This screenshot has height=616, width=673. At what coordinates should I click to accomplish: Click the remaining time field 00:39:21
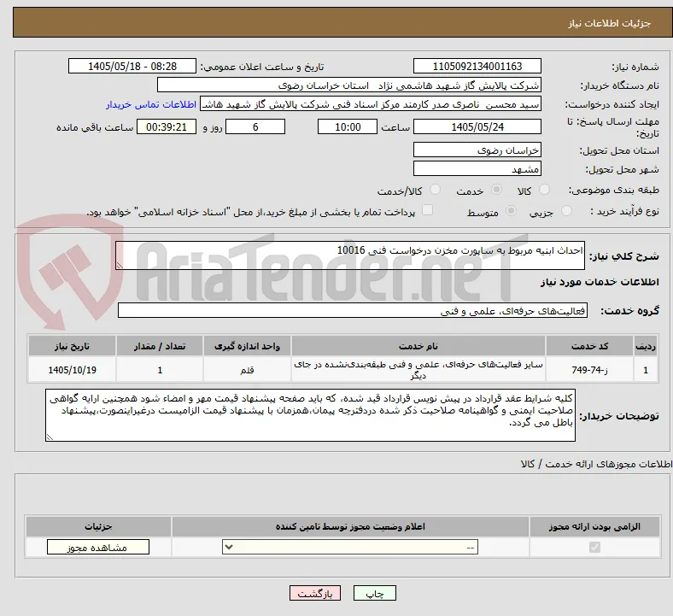coord(167,126)
